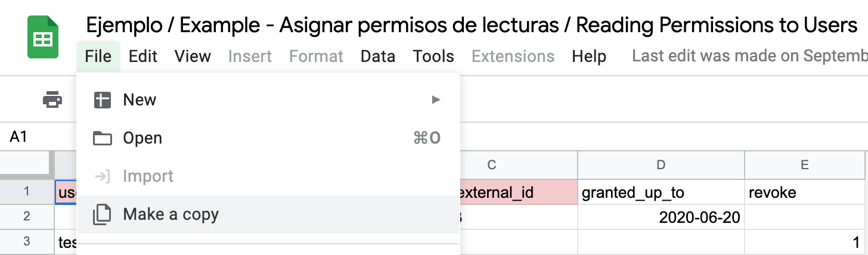Expand the New submenu arrow
This screenshot has width=868, height=255.
[x=436, y=100]
